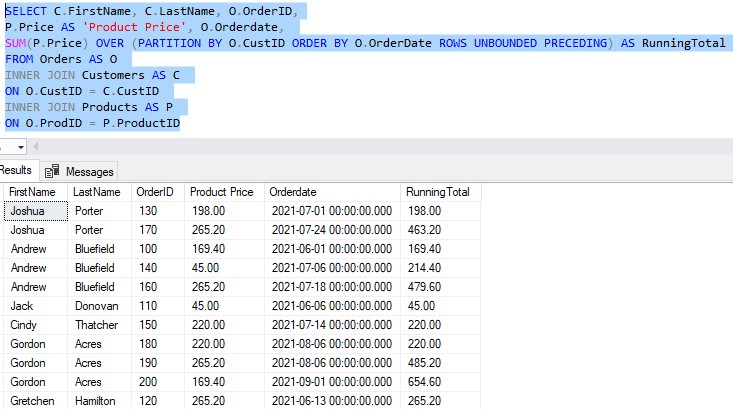Image resolution: width=733 pixels, height=409 pixels.
Task: Select OrderID cell 150
Action: click(x=158, y=325)
